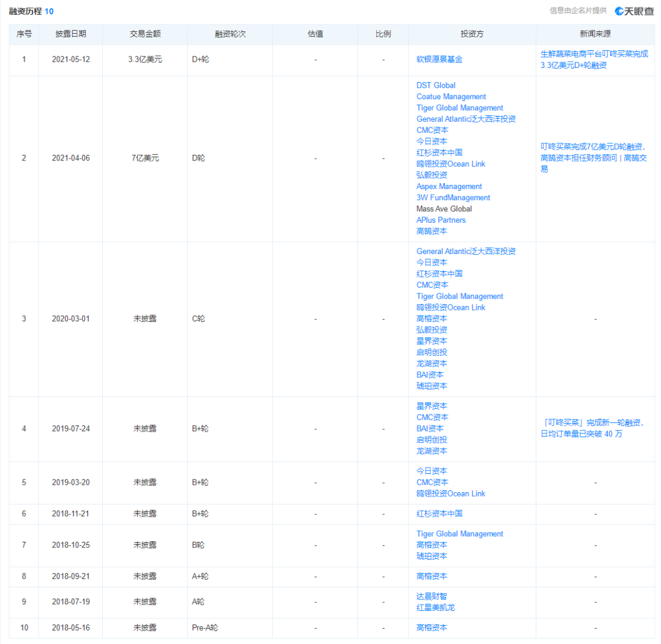Click 高榕资本 in the Pre-A轮 row
This screenshot has width=661, height=644.
tap(431, 628)
